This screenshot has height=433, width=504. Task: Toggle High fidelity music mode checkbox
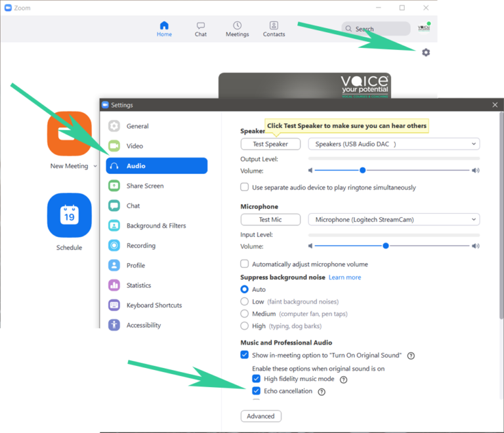(256, 379)
